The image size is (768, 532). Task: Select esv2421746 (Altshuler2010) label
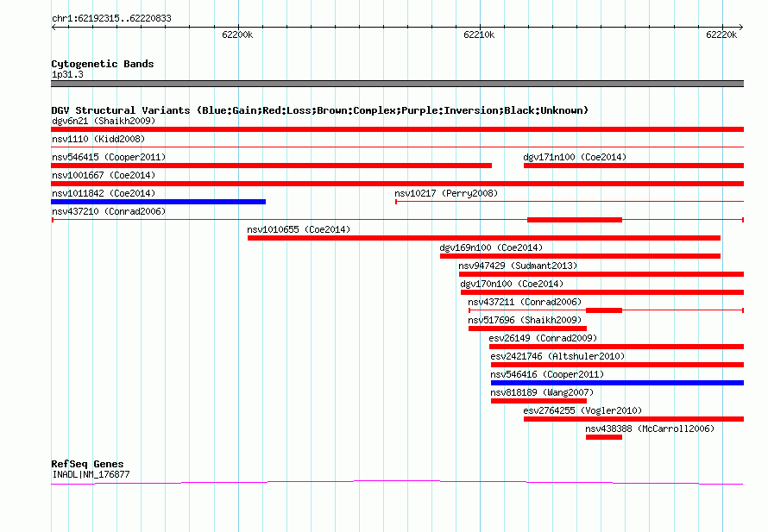click(557, 356)
